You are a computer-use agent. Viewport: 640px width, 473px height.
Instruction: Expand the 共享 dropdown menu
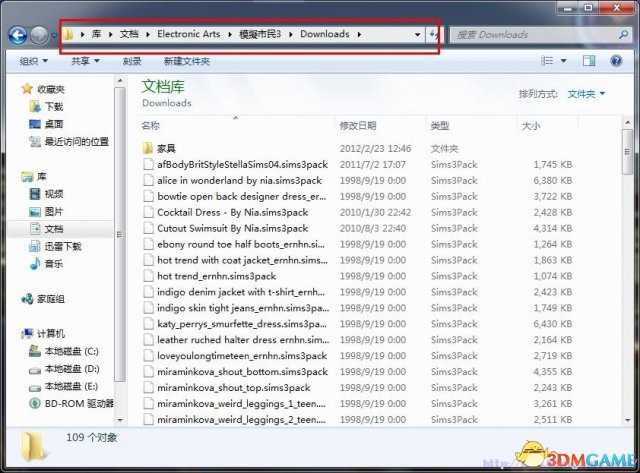85,61
